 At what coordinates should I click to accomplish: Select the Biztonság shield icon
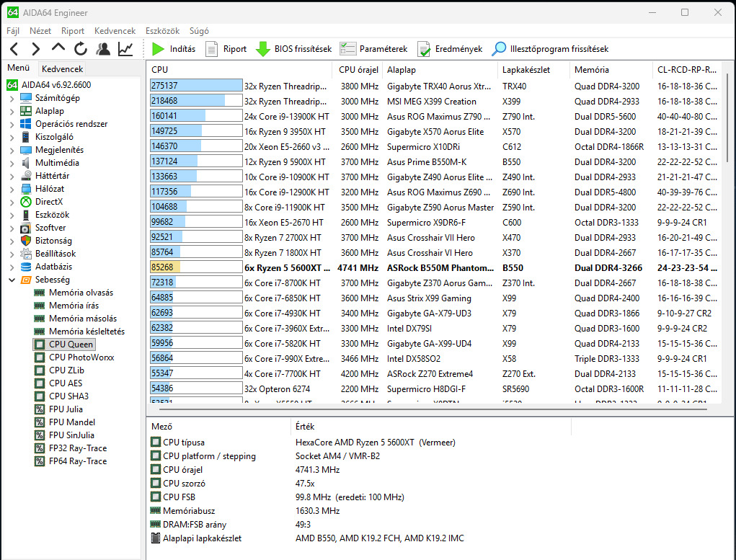(26, 241)
